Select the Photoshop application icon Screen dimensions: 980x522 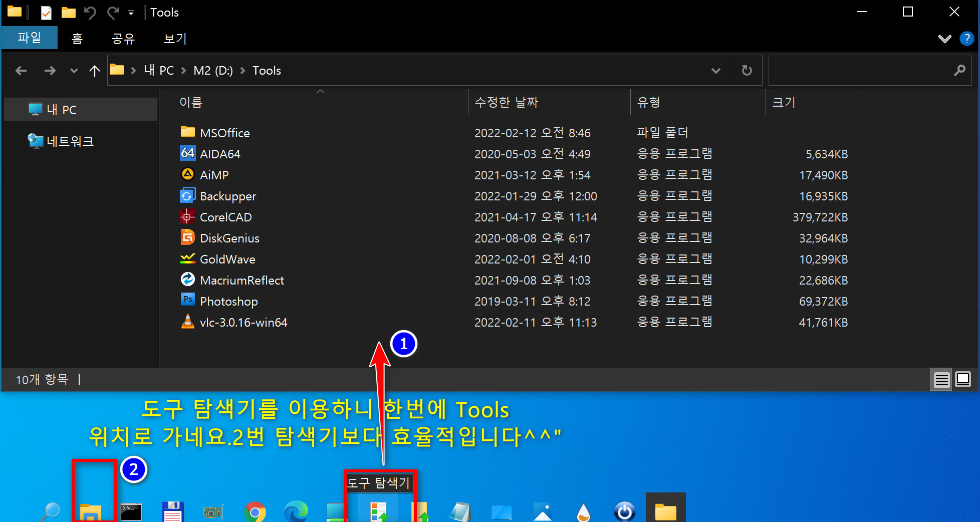point(187,300)
